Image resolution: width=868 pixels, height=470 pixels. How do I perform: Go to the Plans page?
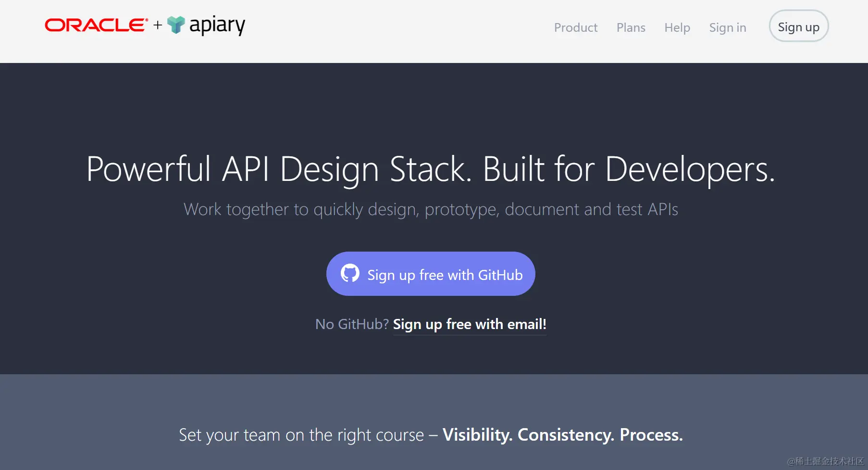(631, 27)
